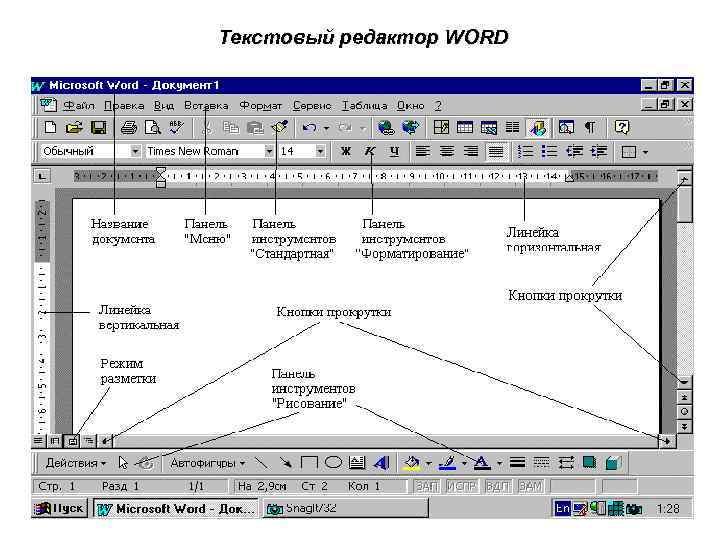The width and height of the screenshot is (720, 540).
Task: Align text left
Action: 423,151
